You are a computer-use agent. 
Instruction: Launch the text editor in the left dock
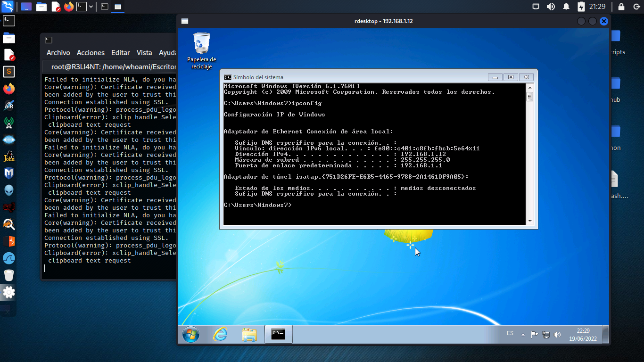(x=9, y=55)
